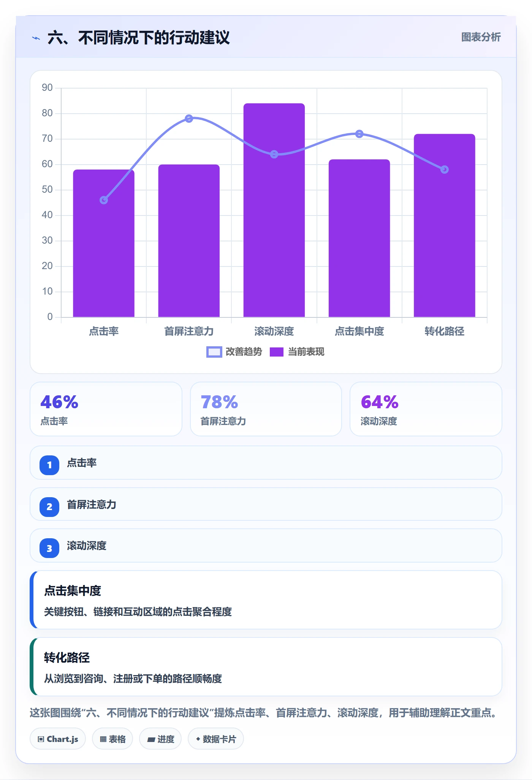
Task: Click the 46% 点击率 stat card
Action: [106, 409]
